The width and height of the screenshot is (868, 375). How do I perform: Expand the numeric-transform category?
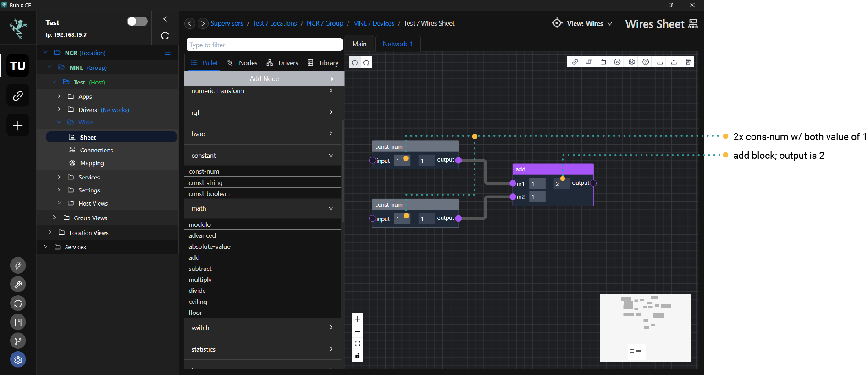coord(264,91)
